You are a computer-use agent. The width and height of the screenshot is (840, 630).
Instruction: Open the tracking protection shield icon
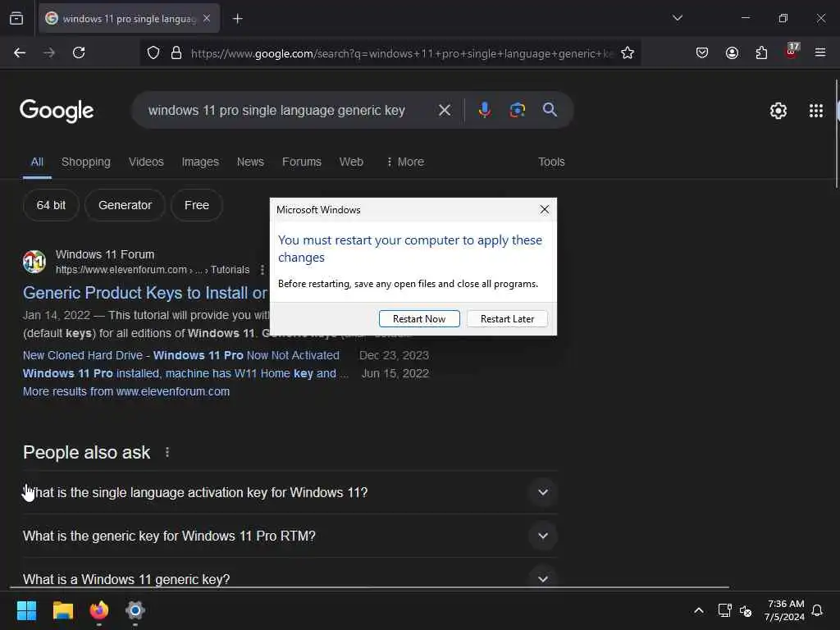(x=153, y=53)
